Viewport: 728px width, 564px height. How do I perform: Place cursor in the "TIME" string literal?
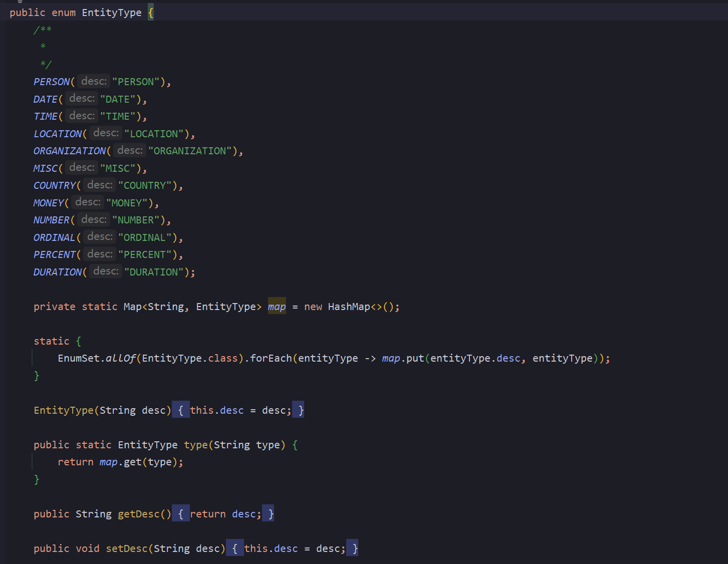[x=118, y=116]
